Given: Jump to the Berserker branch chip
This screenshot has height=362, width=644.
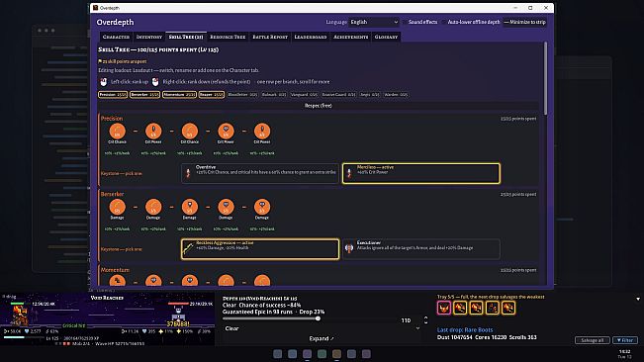Looking at the screenshot, I should click(144, 94).
